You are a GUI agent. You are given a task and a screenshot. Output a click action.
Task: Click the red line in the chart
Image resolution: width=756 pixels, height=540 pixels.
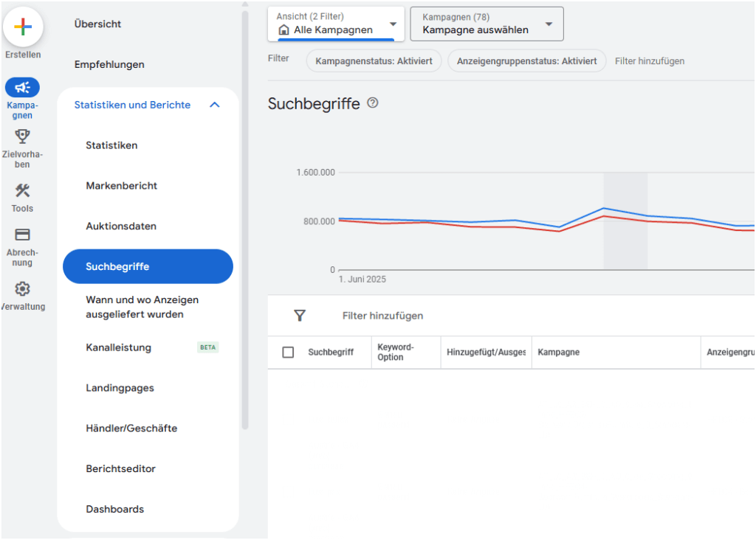pos(604,216)
